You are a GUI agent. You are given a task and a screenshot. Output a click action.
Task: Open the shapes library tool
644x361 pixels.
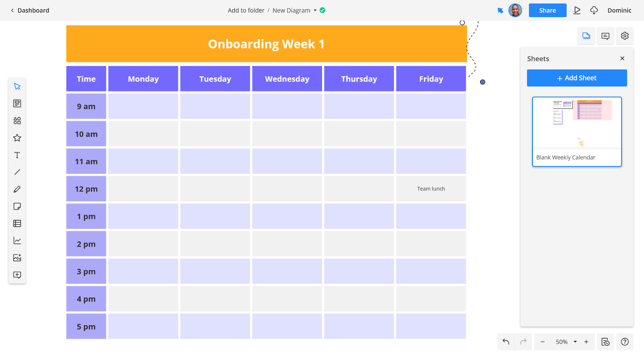point(17,121)
